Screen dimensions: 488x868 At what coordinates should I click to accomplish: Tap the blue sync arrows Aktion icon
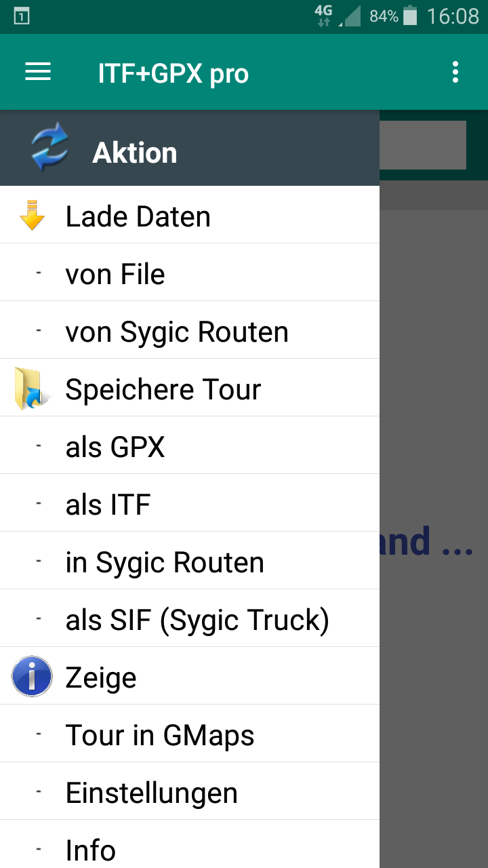coord(49,148)
